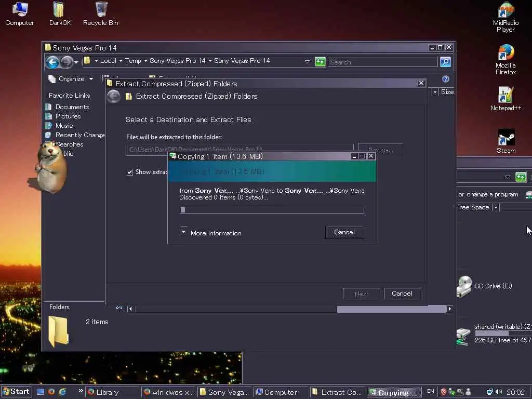
Task: Click the EN language indicator
Action: pos(431,391)
